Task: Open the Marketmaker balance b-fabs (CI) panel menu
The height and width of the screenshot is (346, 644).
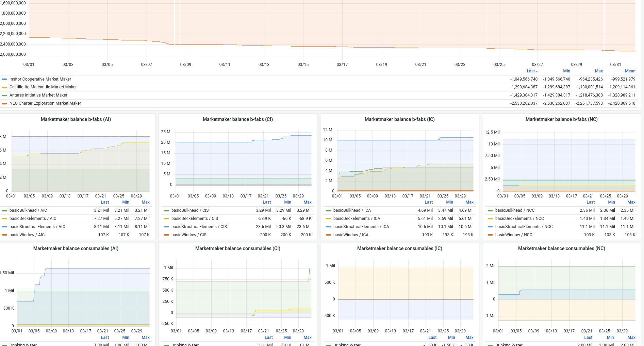Action: [x=238, y=119]
